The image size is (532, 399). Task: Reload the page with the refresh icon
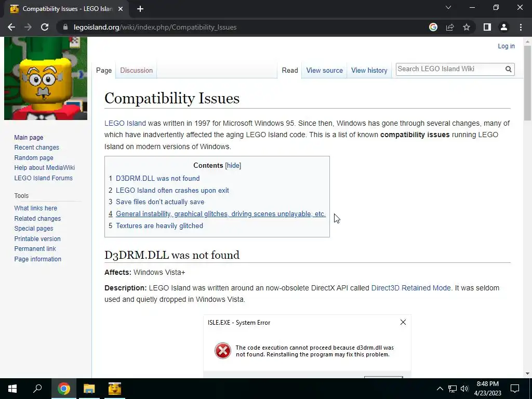(x=45, y=27)
